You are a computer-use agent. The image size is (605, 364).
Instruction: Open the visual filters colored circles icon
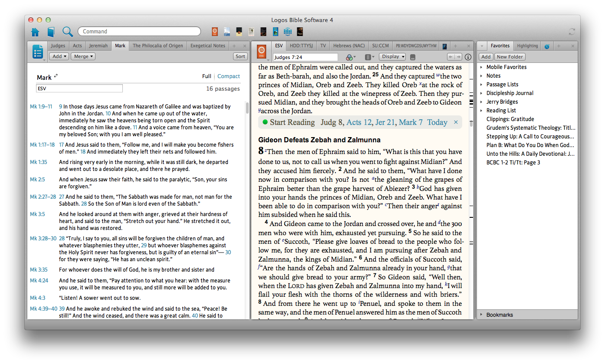click(350, 57)
